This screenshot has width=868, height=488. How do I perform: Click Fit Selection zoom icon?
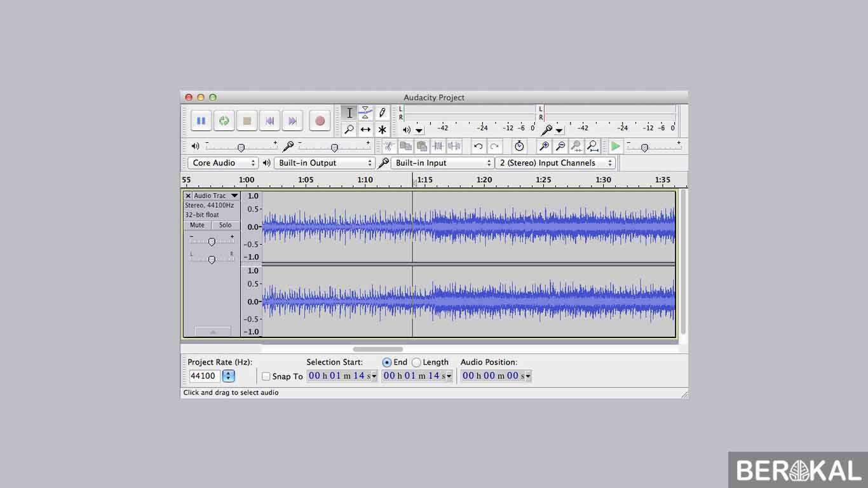[576, 146]
